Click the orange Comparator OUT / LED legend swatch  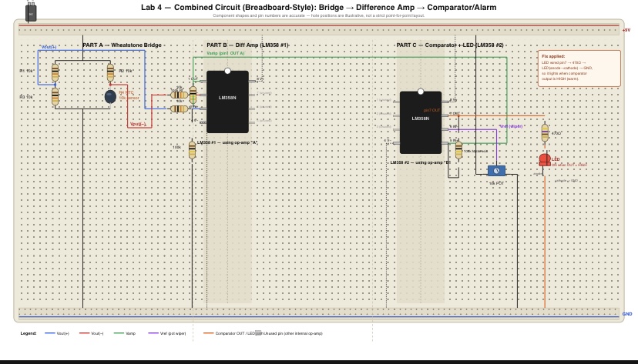click(x=209, y=333)
